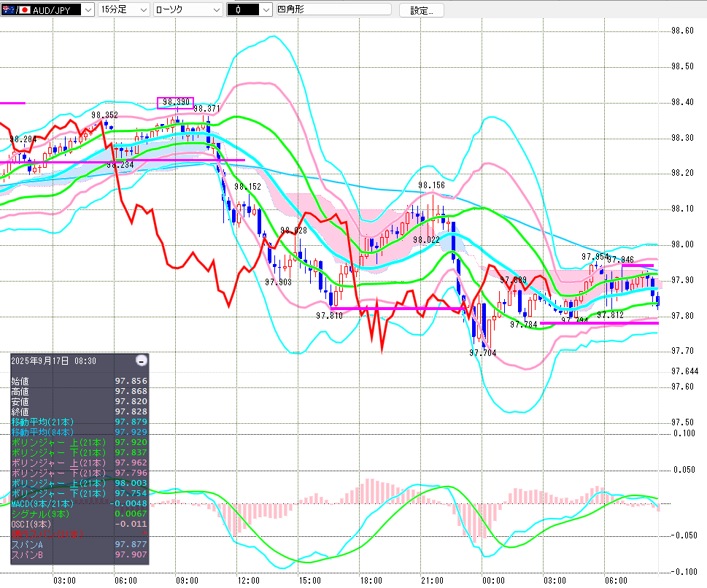This screenshot has width=707, height=588.
Task: Collapse the data panel with the minus icon
Action: tap(142, 360)
